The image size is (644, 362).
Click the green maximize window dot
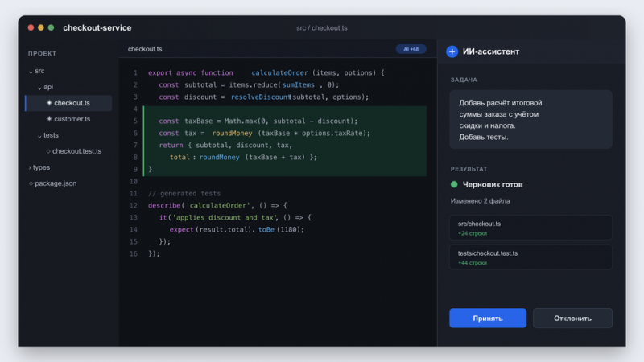(51, 27)
